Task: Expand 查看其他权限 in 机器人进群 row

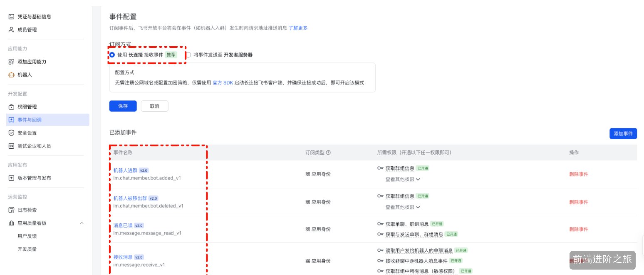Action: pos(402,179)
